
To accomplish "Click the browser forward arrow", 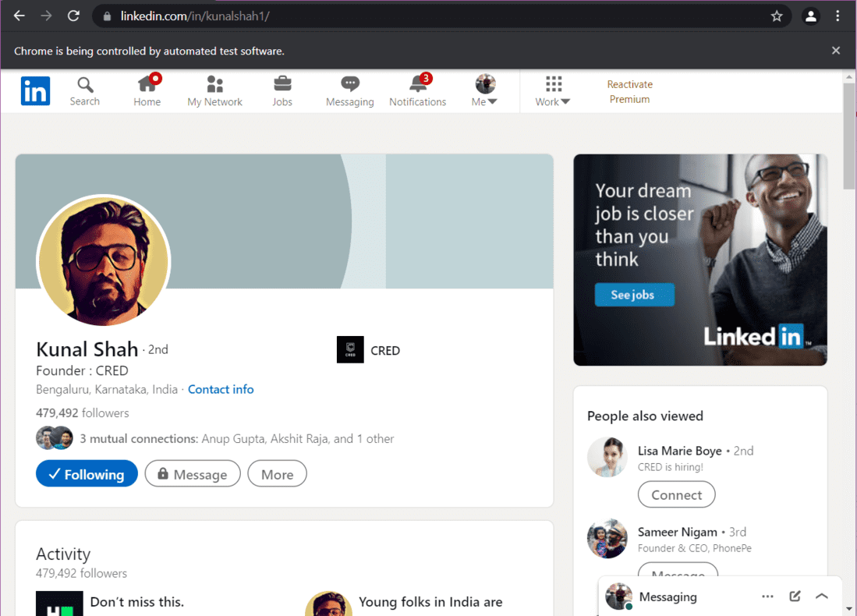I will (47, 16).
